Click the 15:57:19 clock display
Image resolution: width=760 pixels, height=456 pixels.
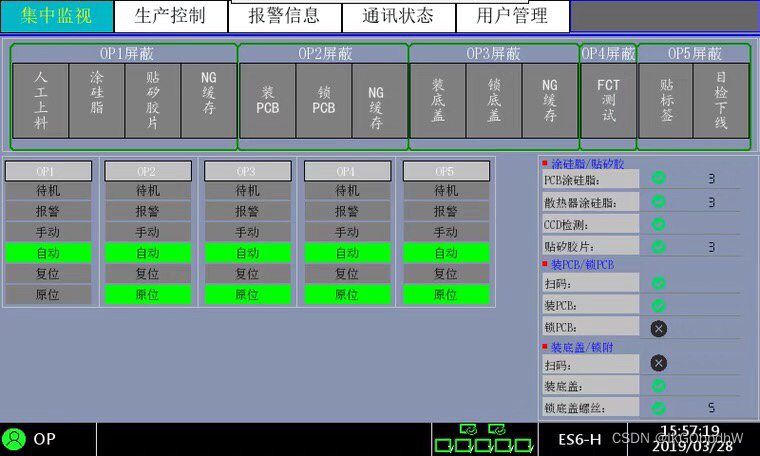click(x=690, y=430)
